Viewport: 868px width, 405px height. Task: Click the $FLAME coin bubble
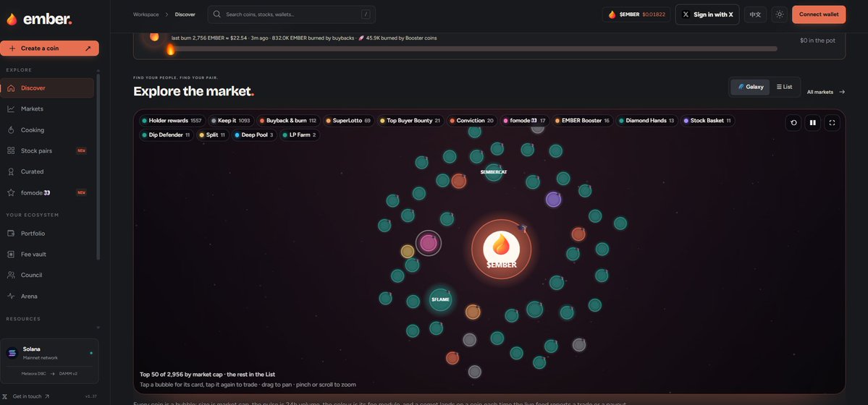pos(441,299)
